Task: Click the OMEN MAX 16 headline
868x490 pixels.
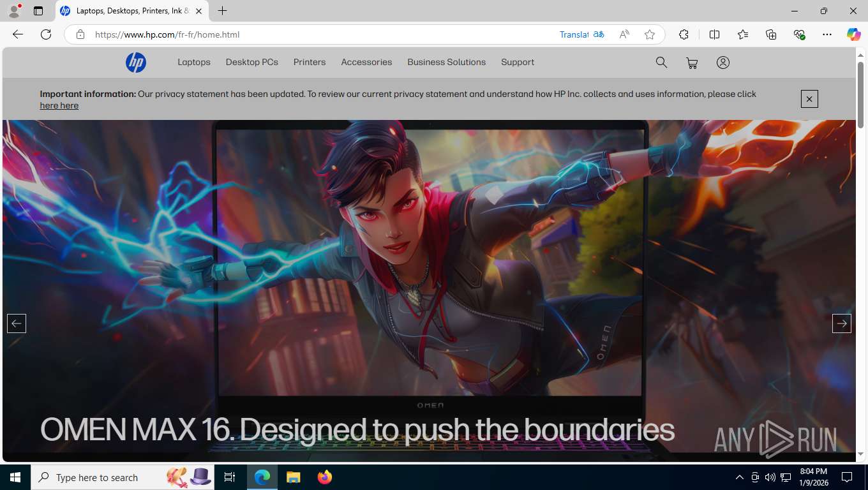Action: pos(357,429)
